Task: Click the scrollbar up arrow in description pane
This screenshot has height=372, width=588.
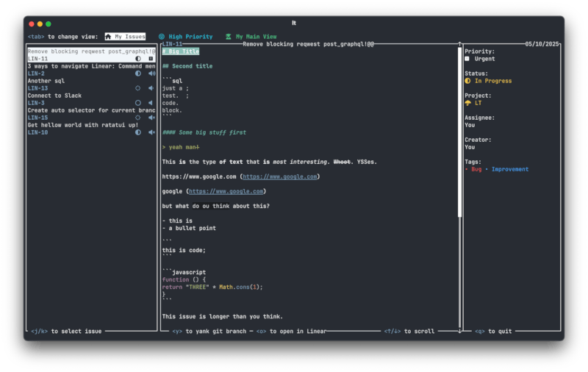Action: [460, 44]
